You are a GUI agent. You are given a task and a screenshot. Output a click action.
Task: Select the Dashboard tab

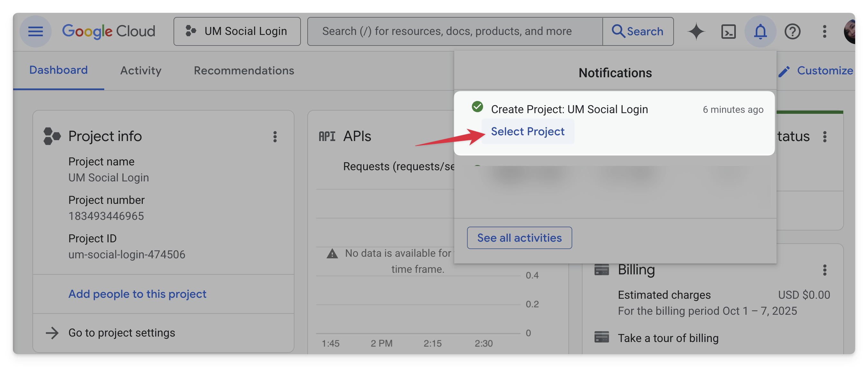(58, 70)
